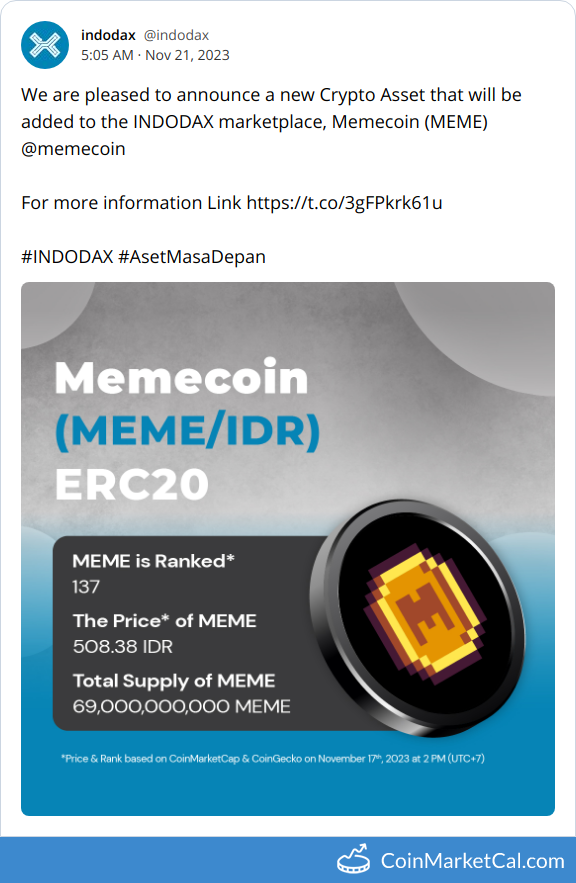Click the Total Supply of MEME entry
Image resolution: width=576 pixels, height=883 pixels.
click(181, 693)
